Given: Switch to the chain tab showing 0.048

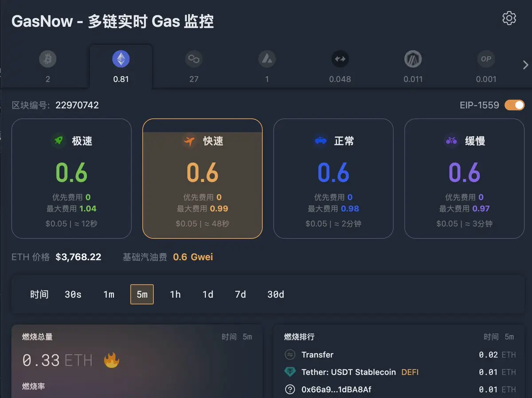Looking at the screenshot, I should coord(340,67).
